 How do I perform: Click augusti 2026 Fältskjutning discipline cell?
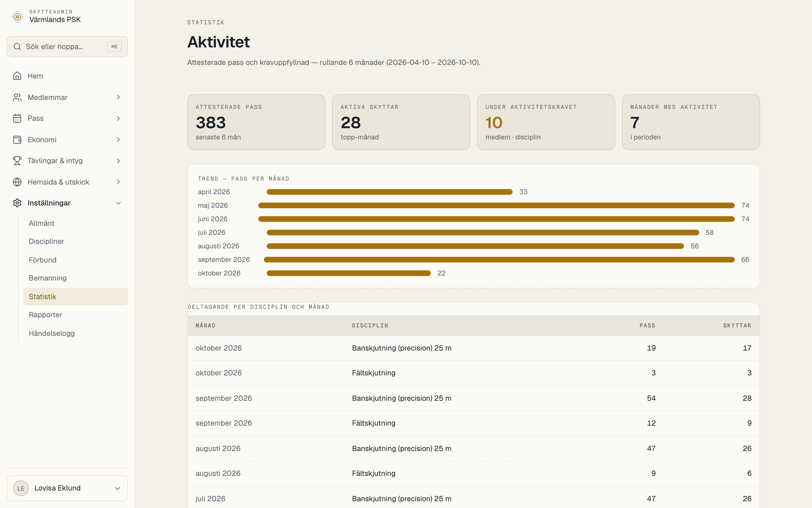pos(374,473)
